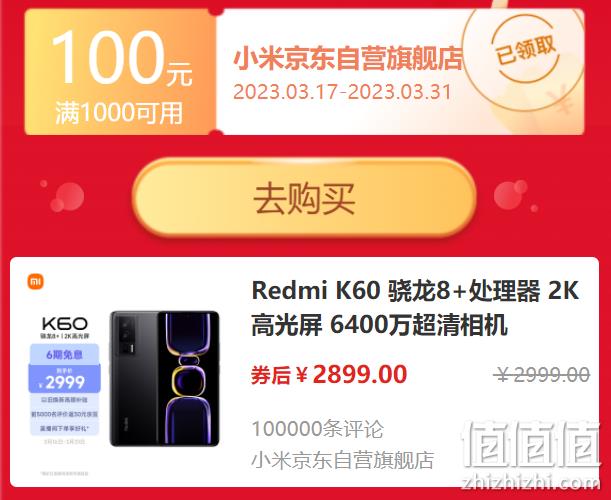
Task: Click the 6期免息 installment badge
Action: pyautogui.click(x=65, y=355)
